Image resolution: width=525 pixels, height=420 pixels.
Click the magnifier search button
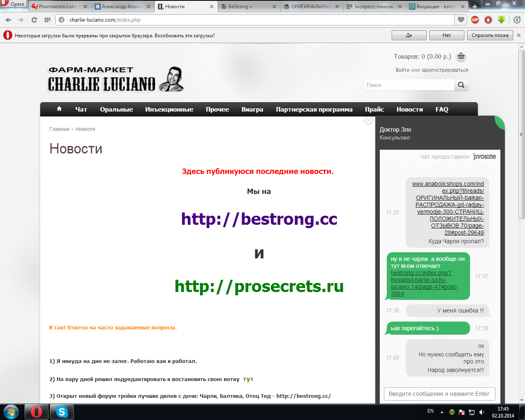point(461,85)
